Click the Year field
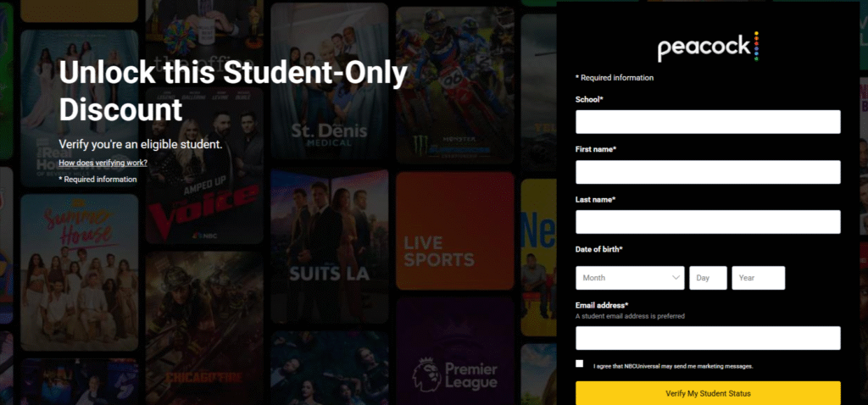 (x=759, y=278)
